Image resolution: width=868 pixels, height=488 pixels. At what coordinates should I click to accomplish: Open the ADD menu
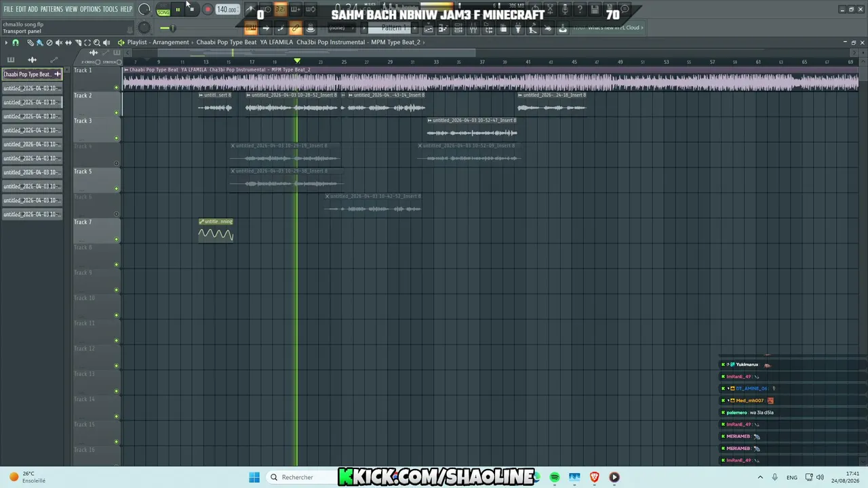(x=33, y=9)
